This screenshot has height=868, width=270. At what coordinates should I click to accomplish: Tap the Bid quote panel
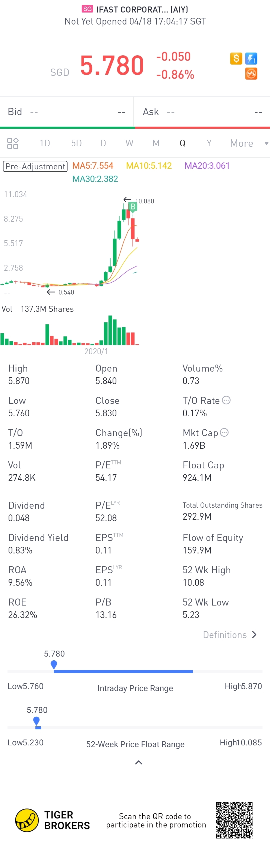tap(67, 112)
